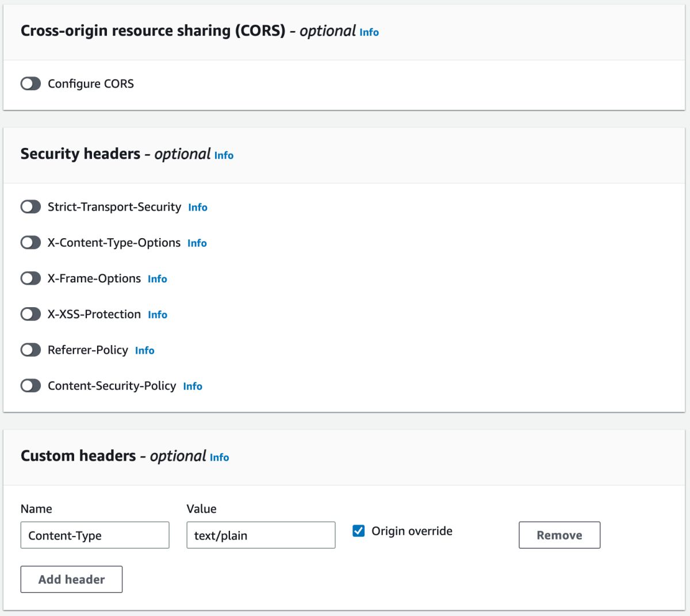
Task: Click the Value column label
Action: (x=202, y=508)
